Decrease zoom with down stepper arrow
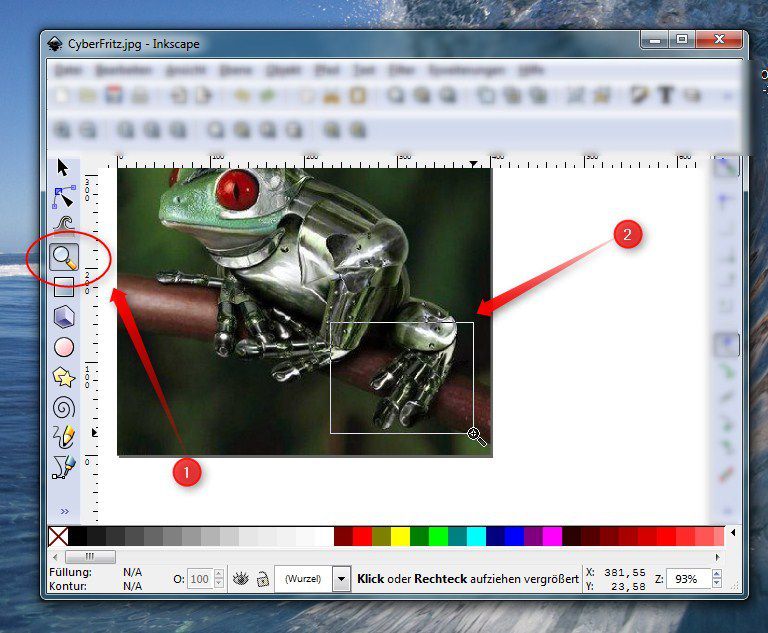The height and width of the screenshot is (633, 768). 717,584
